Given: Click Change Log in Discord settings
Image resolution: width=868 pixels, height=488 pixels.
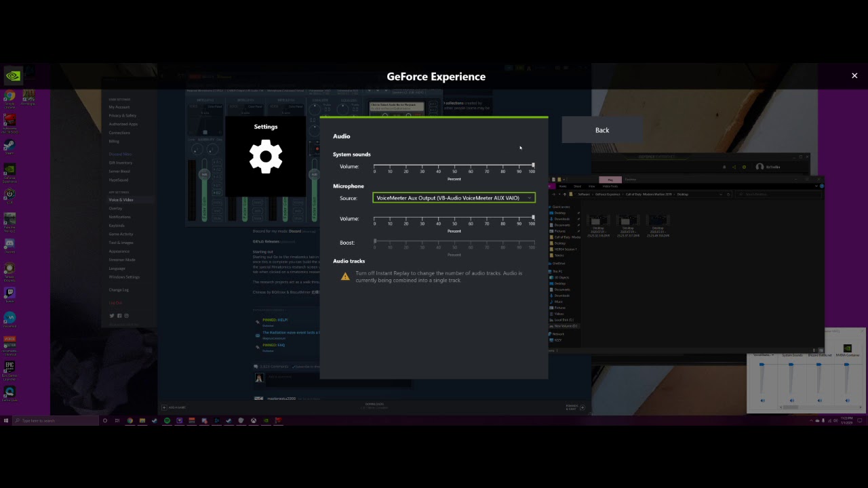Looking at the screenshot, I should [x=119, y=289].
